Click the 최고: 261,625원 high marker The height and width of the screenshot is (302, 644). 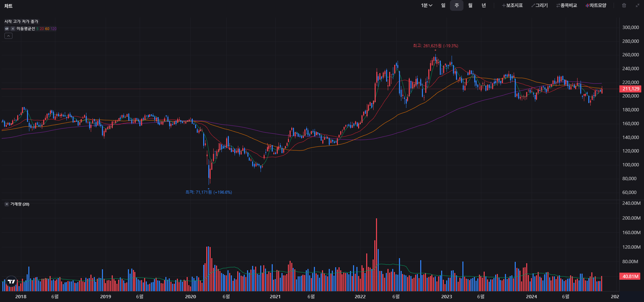(435, 46)
